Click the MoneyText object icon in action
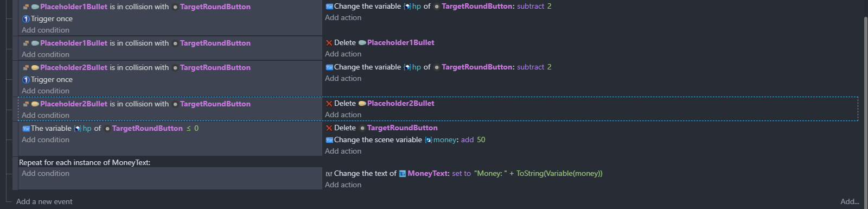The height and width of the screenshot is (209, 868). (x=403, y=174)
